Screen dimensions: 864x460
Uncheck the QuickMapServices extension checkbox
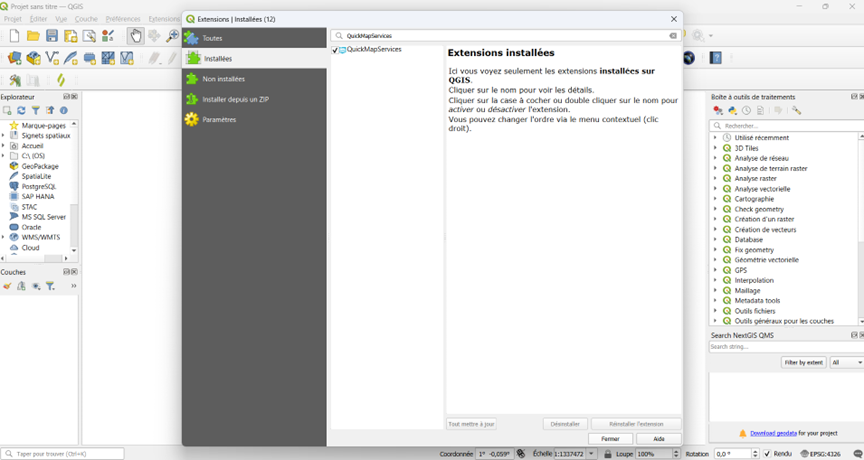(x=335, y=49)
